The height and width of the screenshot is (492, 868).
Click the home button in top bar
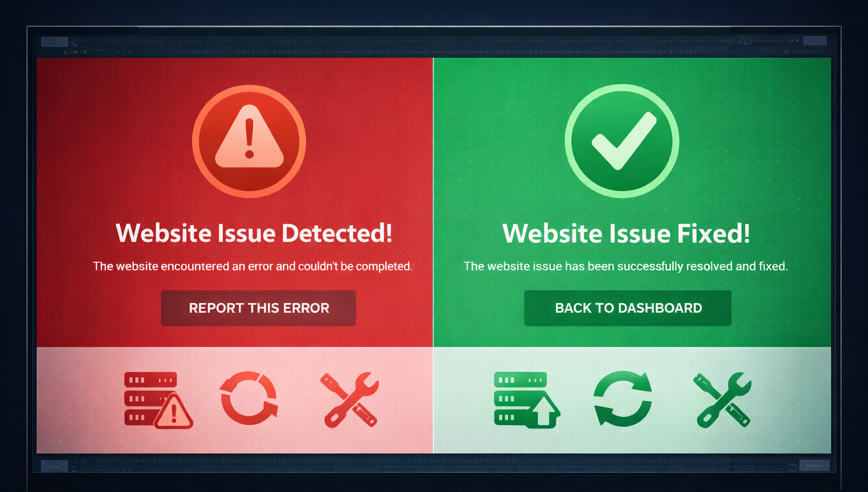pos(54,42)
